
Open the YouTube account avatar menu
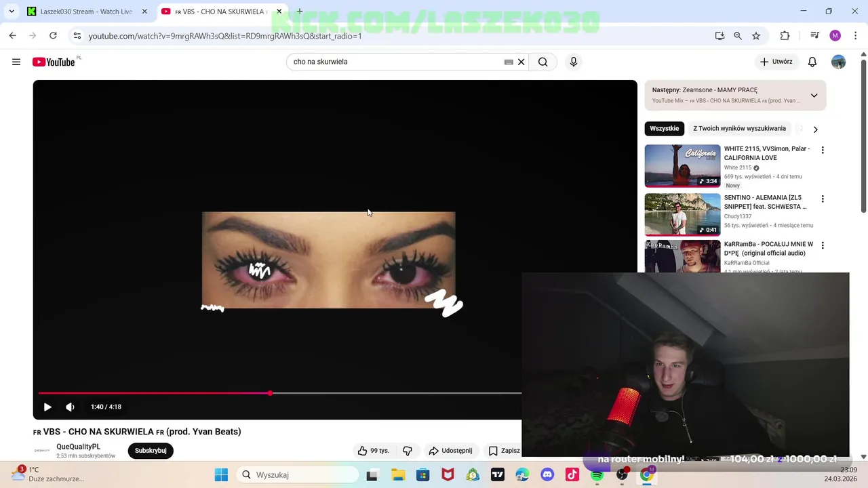pyautogui.click(x=839, y=62)
